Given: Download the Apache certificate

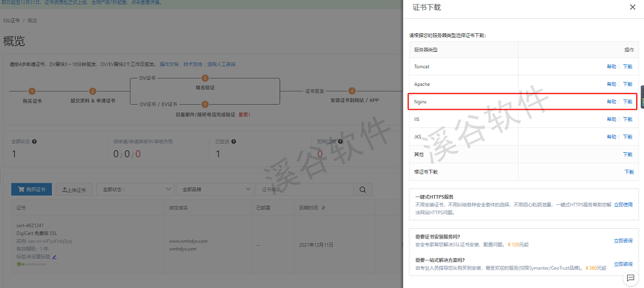Looking at the screenshot, I should point(628,85).
